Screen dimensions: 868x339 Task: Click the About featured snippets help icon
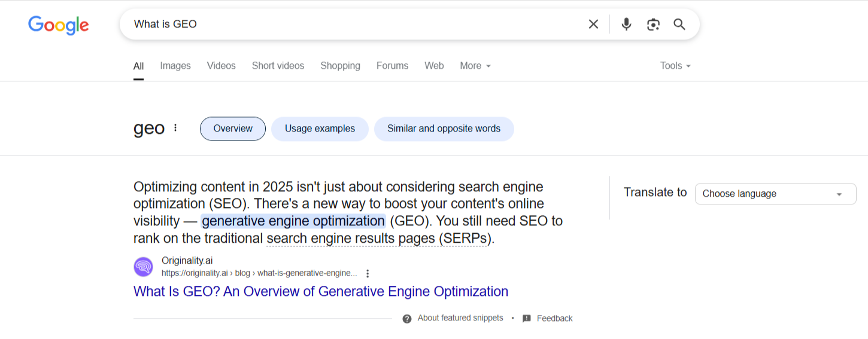pyautogui.click(x=407, y=319)
